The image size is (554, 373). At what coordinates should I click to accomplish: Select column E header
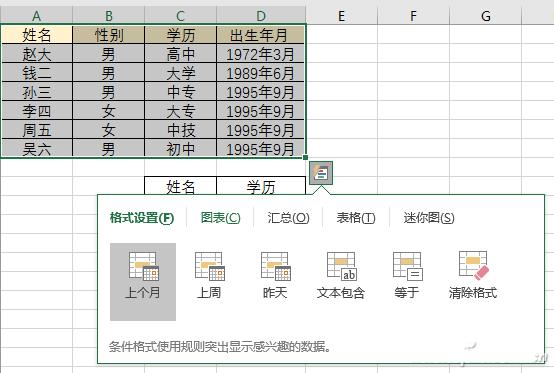coord(342,16)
